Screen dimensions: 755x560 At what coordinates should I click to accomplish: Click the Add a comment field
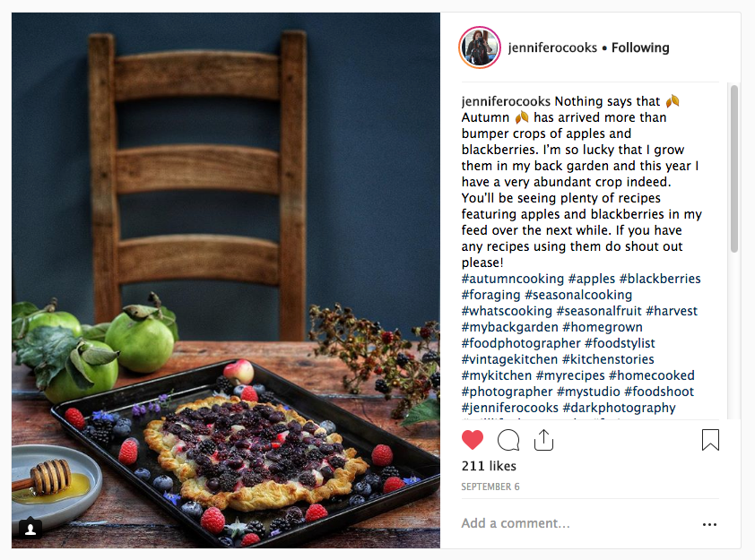pyautogui.click(x=577, y=523)
